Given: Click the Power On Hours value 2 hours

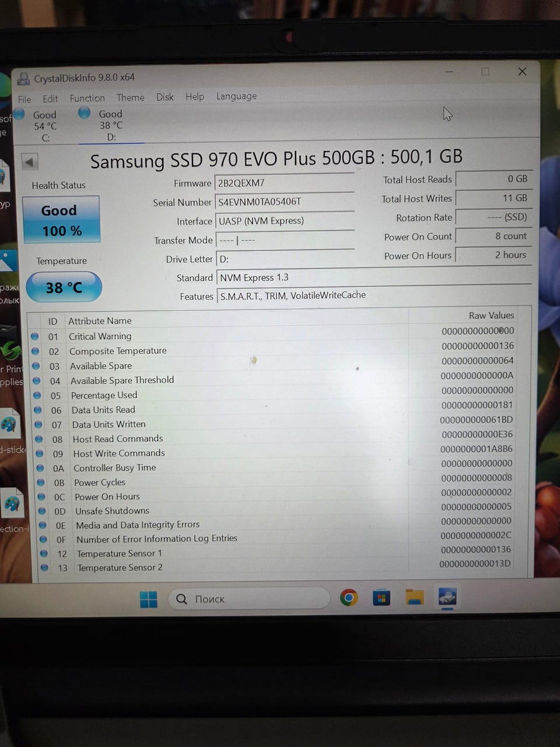Looking at the screenshot, I should coord(494,254).
